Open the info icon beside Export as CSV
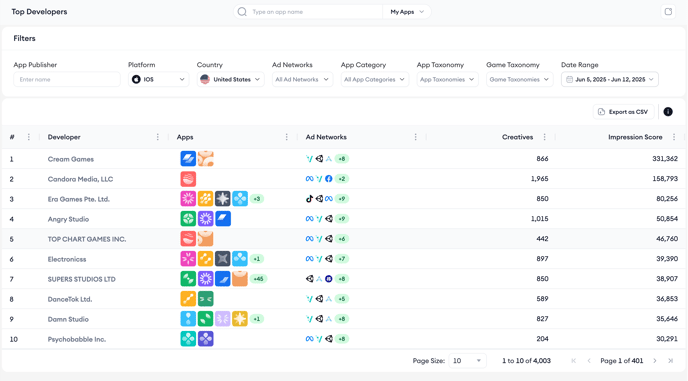This screenshot has width=688, height=381. coord(668,111)
